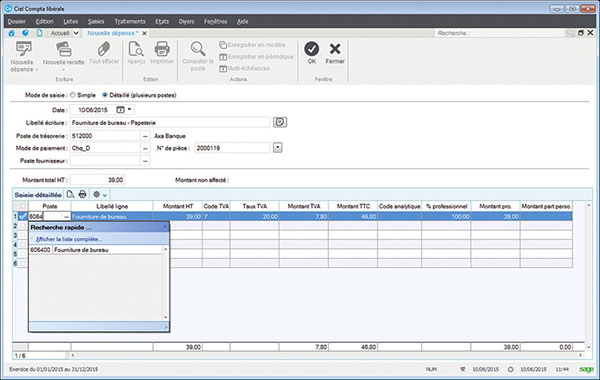
Task: Check row 5 checkbox in grid
Action: pyautogui.click(x=23, y=254)
